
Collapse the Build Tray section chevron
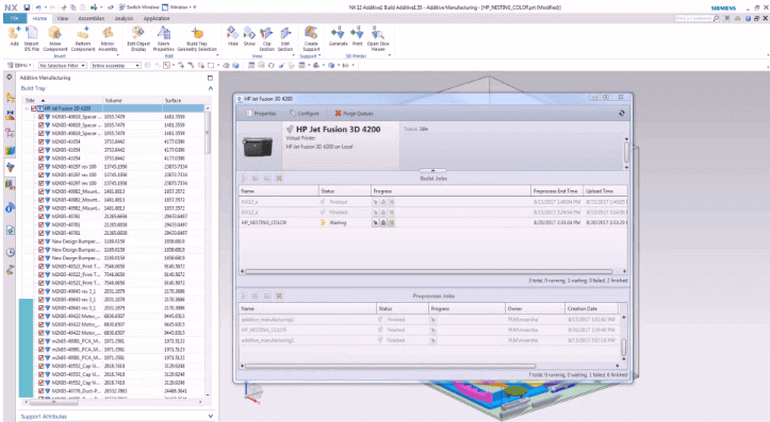(211, 88)
